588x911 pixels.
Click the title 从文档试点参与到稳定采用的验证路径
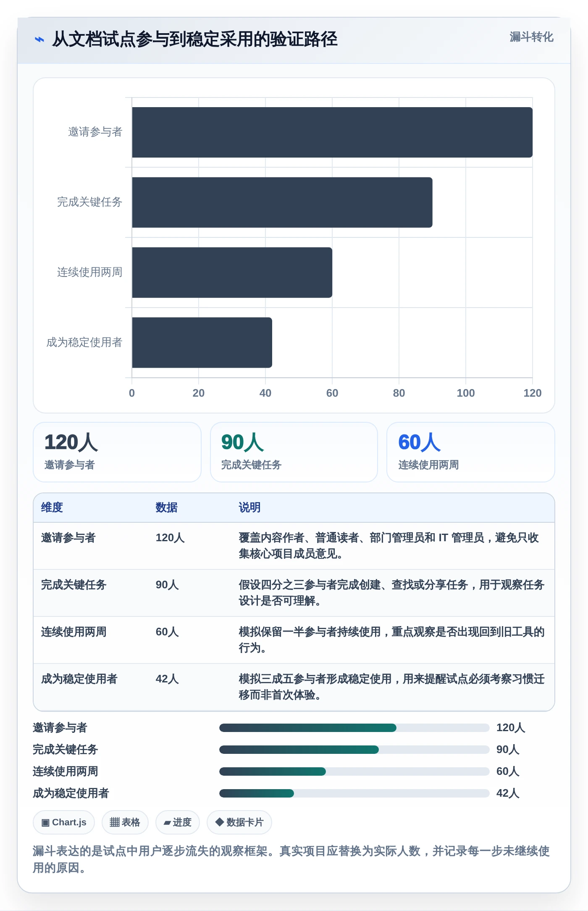[194, 39]
